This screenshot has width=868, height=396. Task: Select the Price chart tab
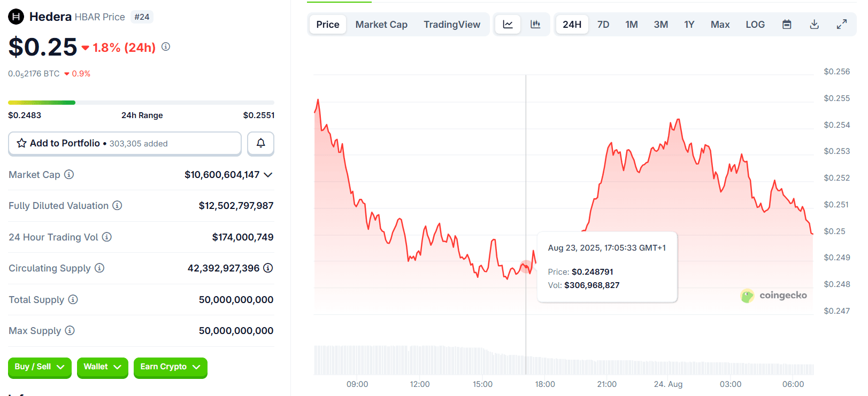(328, 25)
